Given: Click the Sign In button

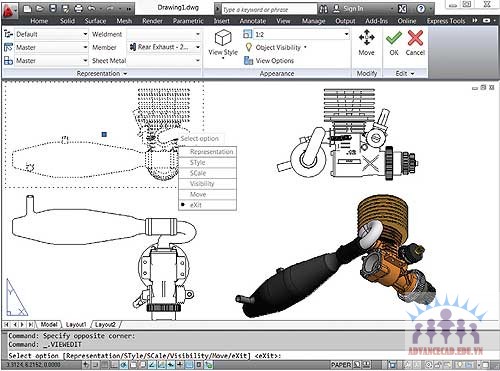Looking at the screenshot, I should point(353,9).
